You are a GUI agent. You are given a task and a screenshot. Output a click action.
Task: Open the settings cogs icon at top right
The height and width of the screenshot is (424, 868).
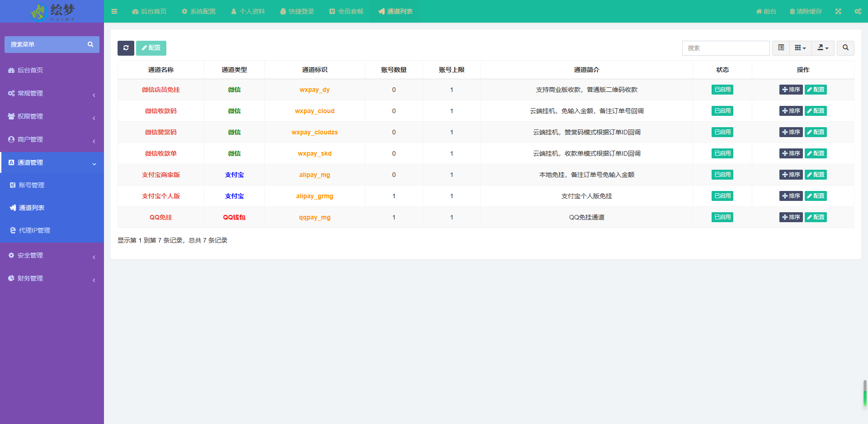pos(858,11)
